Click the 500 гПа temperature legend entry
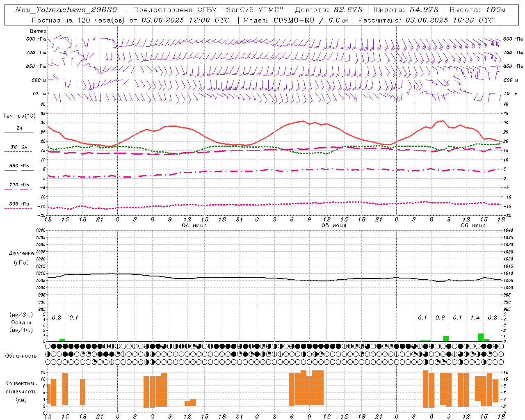Image resolution: width=525 pixels, height=420 pixels. pos(19,204)
